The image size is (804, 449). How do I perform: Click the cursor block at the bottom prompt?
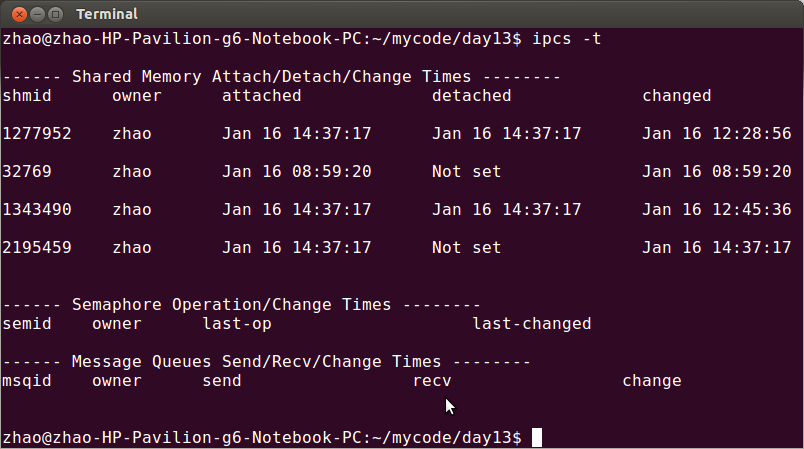pyautogui.click(x=537, y=438)
